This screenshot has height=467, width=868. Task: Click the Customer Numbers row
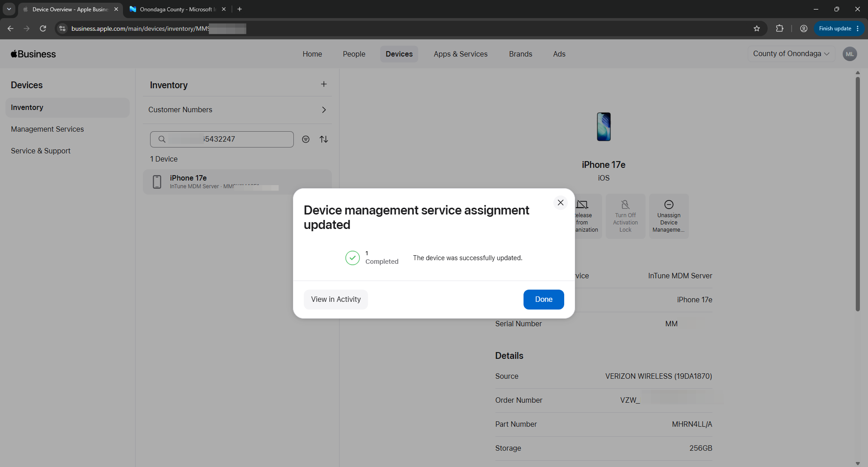click(x=237, y=110)
